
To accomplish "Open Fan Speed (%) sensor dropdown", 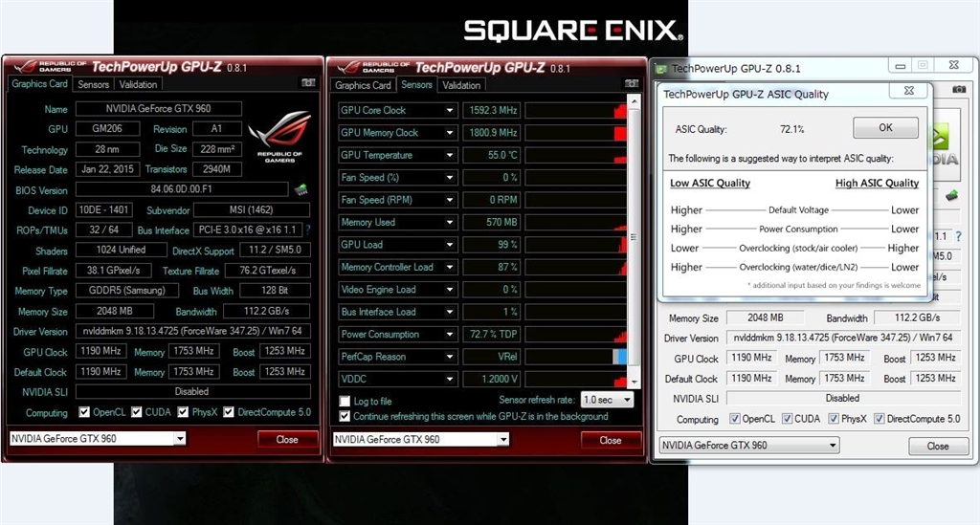I will coord(450,178).
